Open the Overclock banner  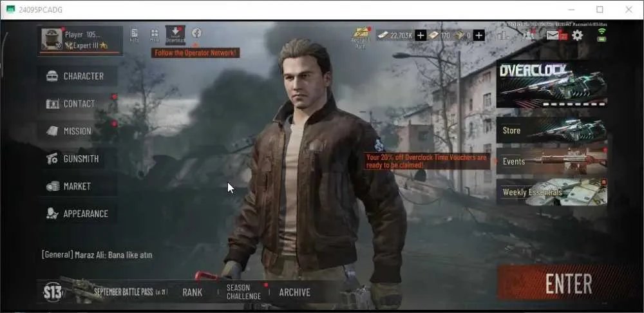(x=552, y=84)
